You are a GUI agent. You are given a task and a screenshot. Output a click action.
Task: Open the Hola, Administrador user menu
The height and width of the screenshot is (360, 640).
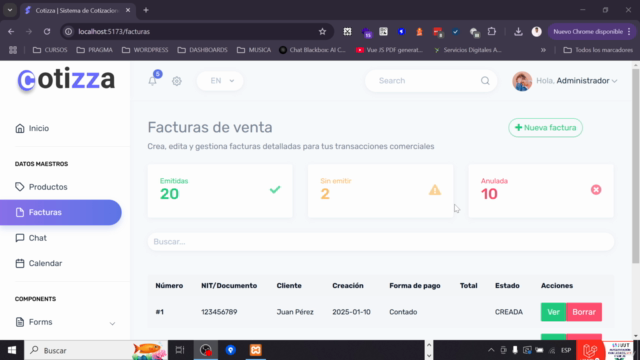[x=576, y=81]
